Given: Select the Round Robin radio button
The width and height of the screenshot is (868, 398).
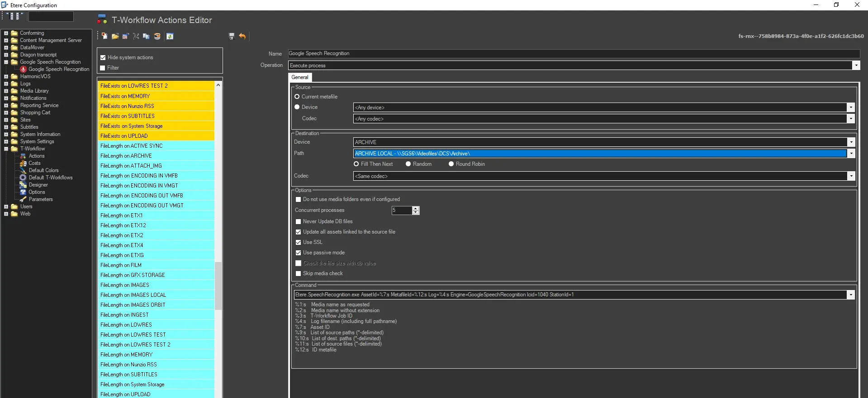Looking at the screenshot, I should [451, 164].
